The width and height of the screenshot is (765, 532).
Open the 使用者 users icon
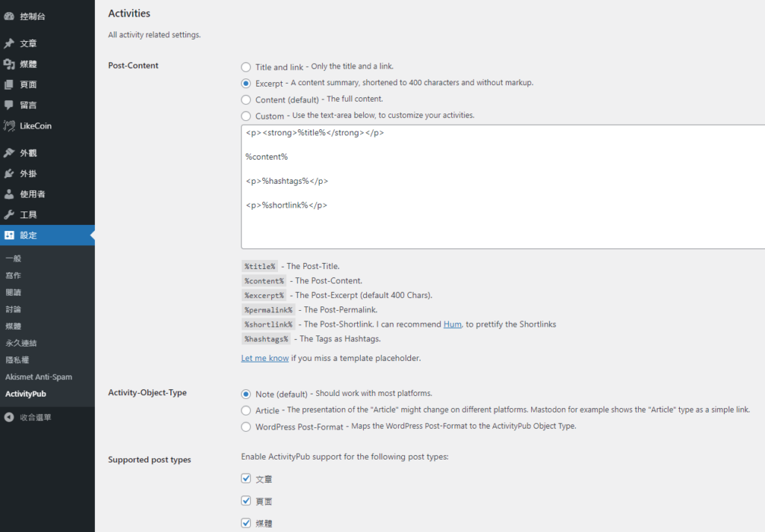point(9,194)
